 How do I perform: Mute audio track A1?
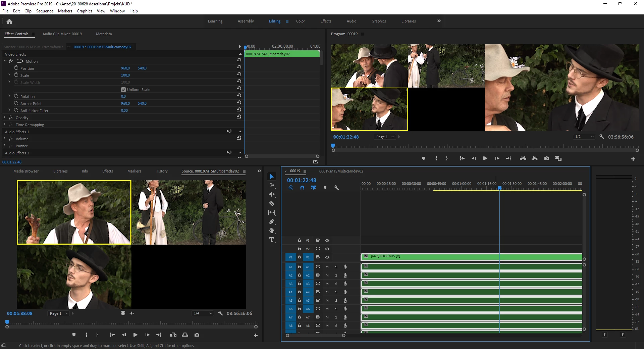pyautogui.click(x=327, y=267)
